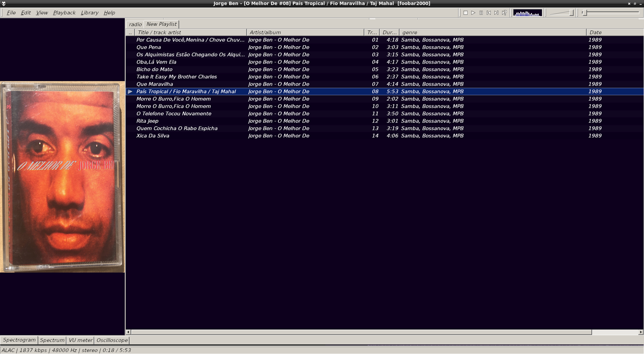Click the album art cassette cover
The height and width of the screenshot is (354, 644).
[x=62, y=177]
